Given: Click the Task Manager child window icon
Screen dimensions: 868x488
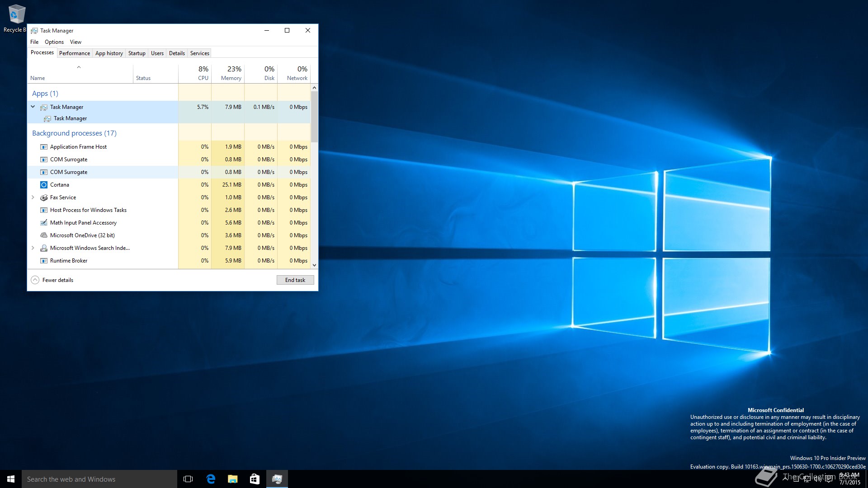Looking at the screenshot, I should (x=47, y=118).
